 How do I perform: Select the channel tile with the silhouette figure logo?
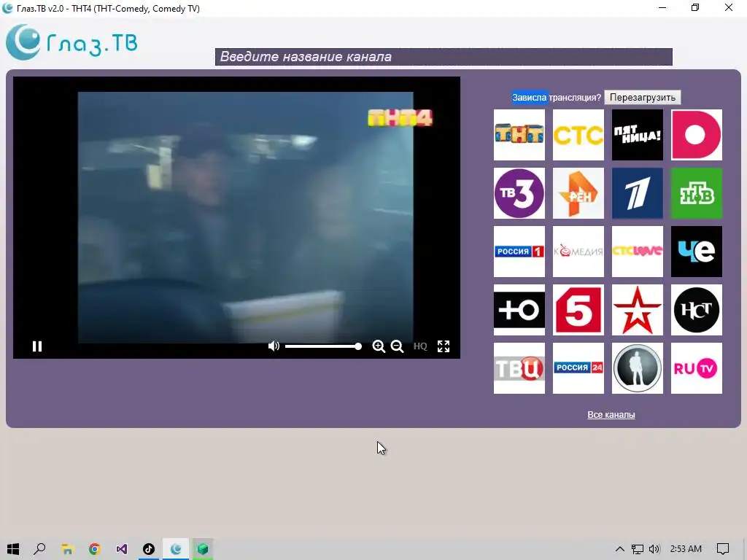pyautogui.click(x=637, y=368)
